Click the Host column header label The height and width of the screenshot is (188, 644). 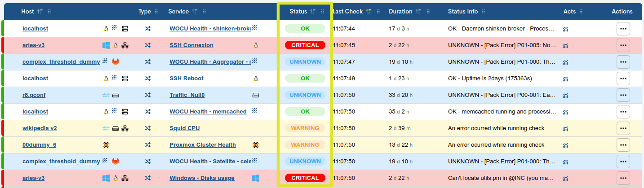pos(27,12)
